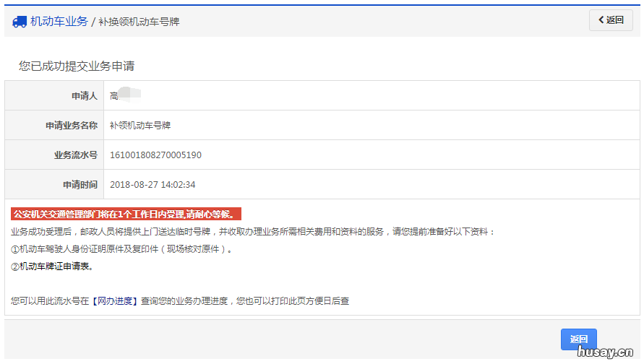Click the applicant name value 高
The image size is (644, 364).
[114, 95]
